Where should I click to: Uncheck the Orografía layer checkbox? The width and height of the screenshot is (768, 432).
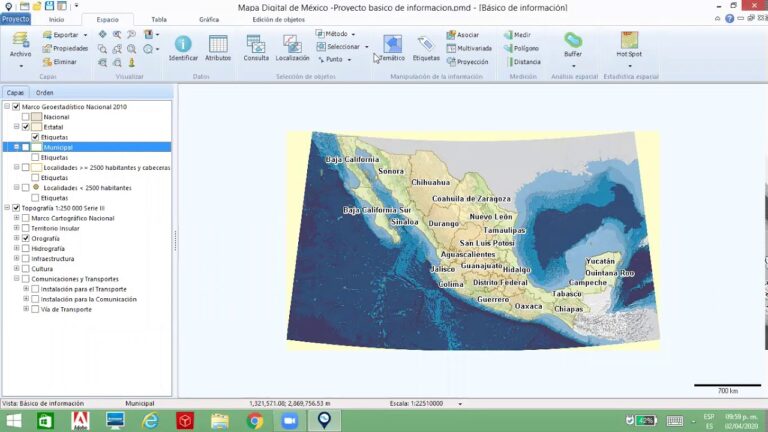(x=25, y=239)
